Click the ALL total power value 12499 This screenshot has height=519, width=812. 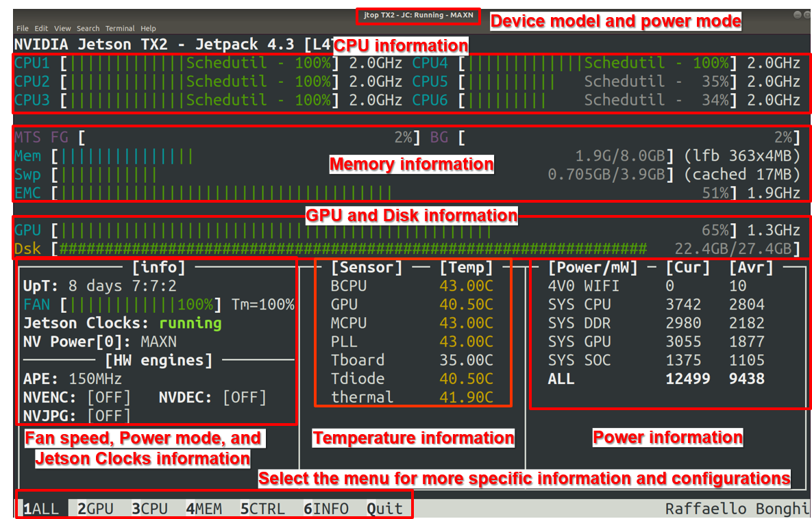688,379
